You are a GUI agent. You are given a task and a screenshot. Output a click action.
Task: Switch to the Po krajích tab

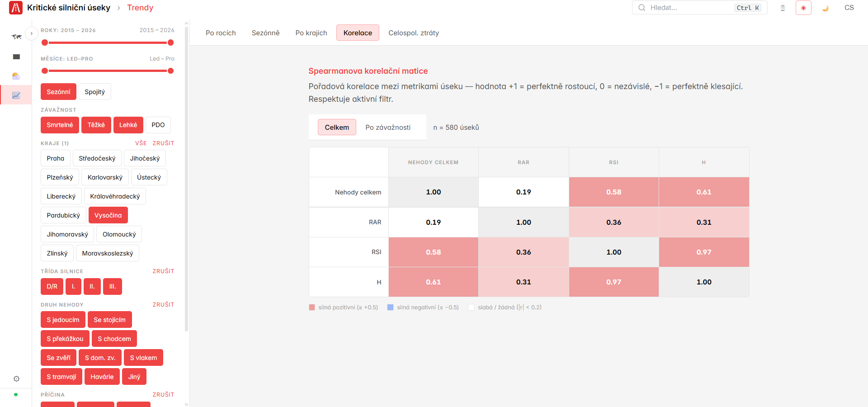tap(311, 33)
